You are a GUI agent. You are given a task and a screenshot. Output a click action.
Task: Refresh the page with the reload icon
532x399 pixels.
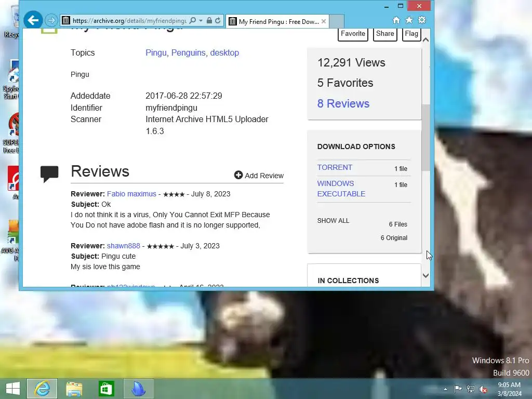(x=218, y=21)
